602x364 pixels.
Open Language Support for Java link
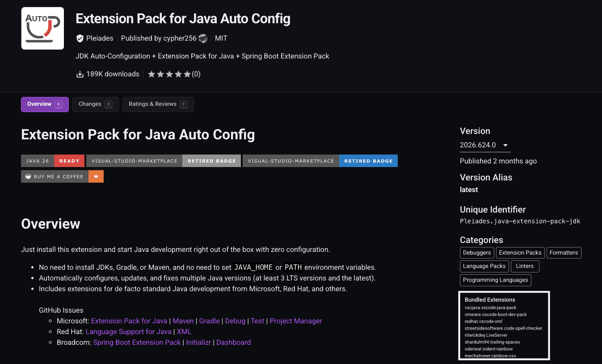click(129, 332)
